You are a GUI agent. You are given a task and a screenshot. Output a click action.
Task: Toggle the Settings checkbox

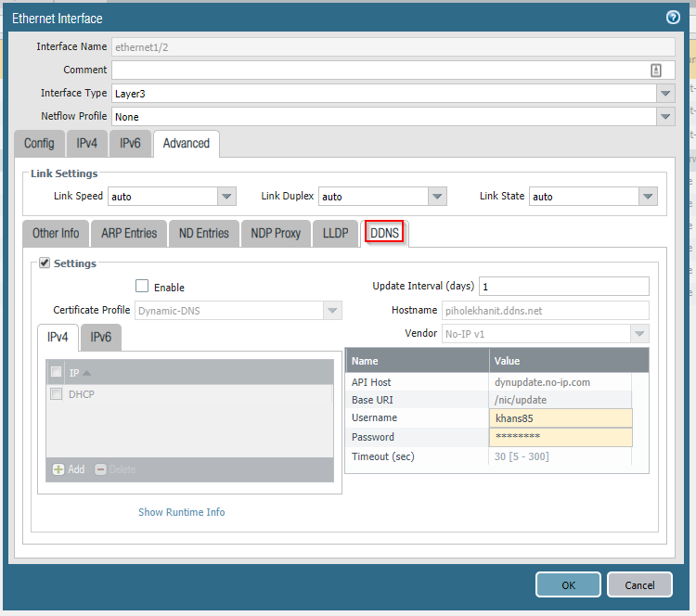point(45,263)
